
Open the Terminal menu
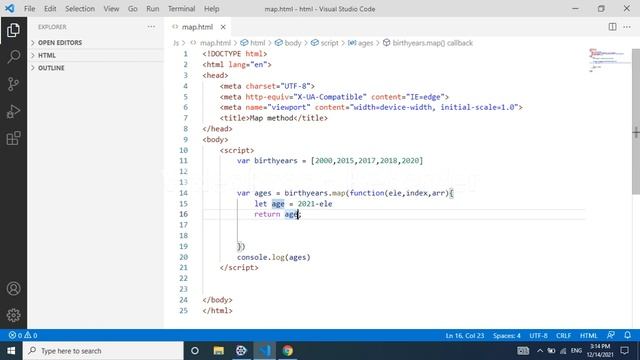click(182, 9)
